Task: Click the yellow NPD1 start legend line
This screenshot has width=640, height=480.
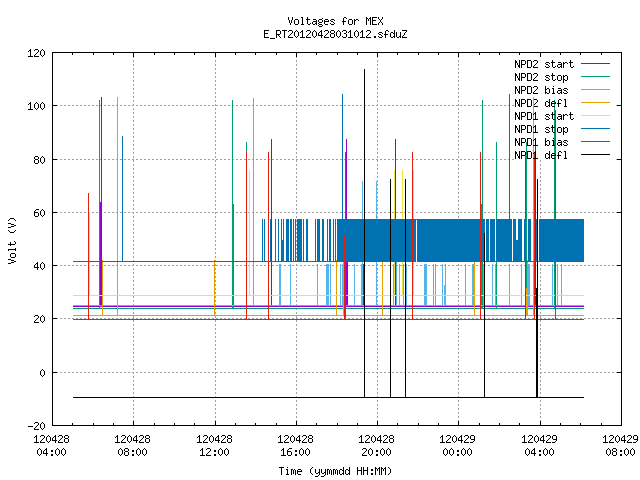Action: pyautogui.click(x=595, y=116)
